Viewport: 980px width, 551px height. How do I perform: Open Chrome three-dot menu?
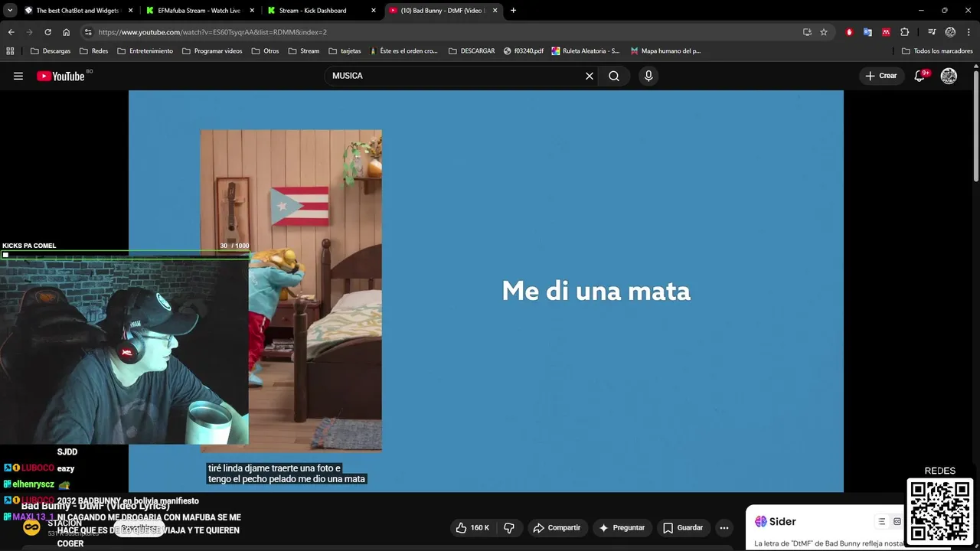[968, 32]
